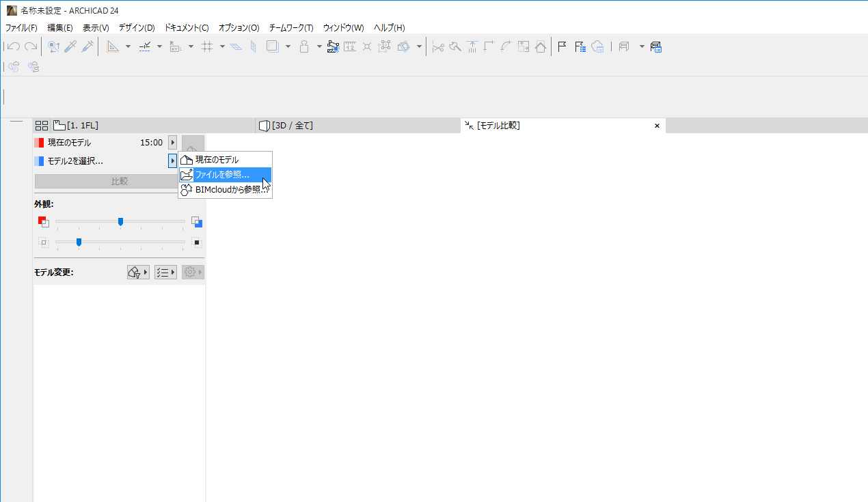Toggle the Snap Guides dashed-line icon
This screenshot has width=868, height=502.
pos(144,46)
